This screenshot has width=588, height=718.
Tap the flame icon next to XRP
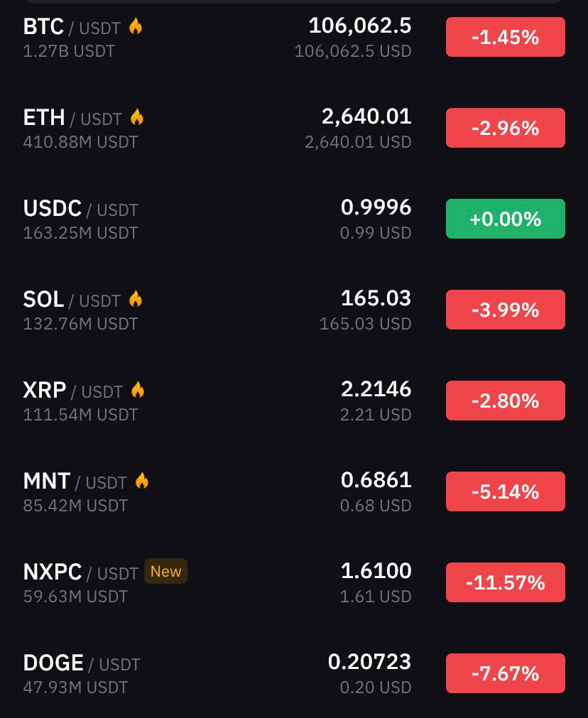coord(138,390)
